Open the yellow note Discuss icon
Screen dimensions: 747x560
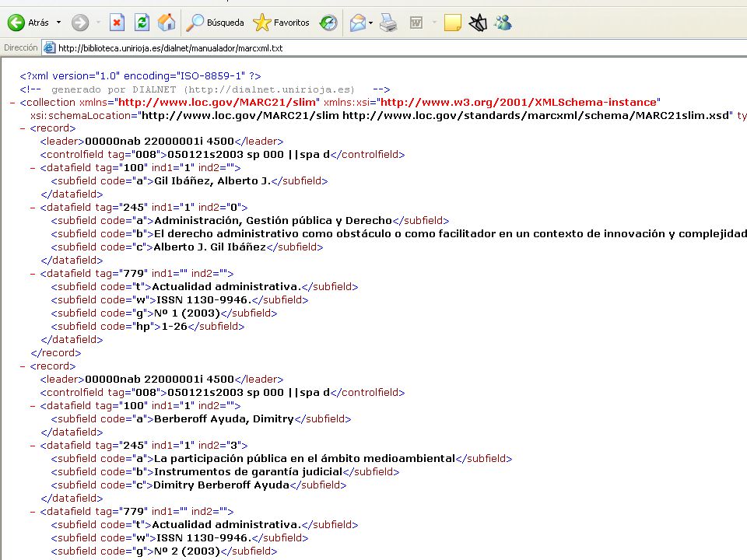pos(452,23)
